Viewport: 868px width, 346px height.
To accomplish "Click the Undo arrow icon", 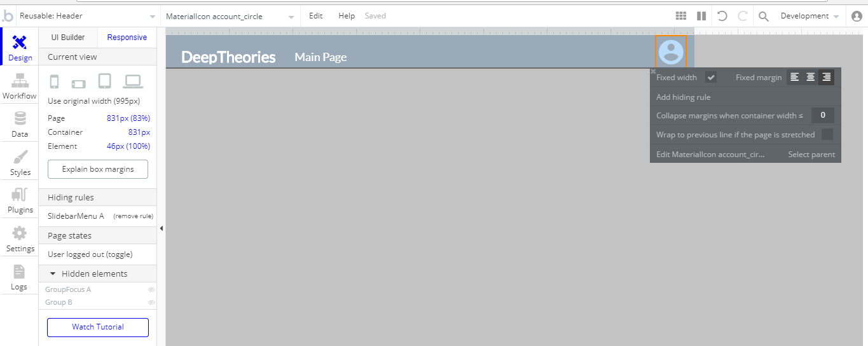I will pyautogui.click(x=722, y=16).
